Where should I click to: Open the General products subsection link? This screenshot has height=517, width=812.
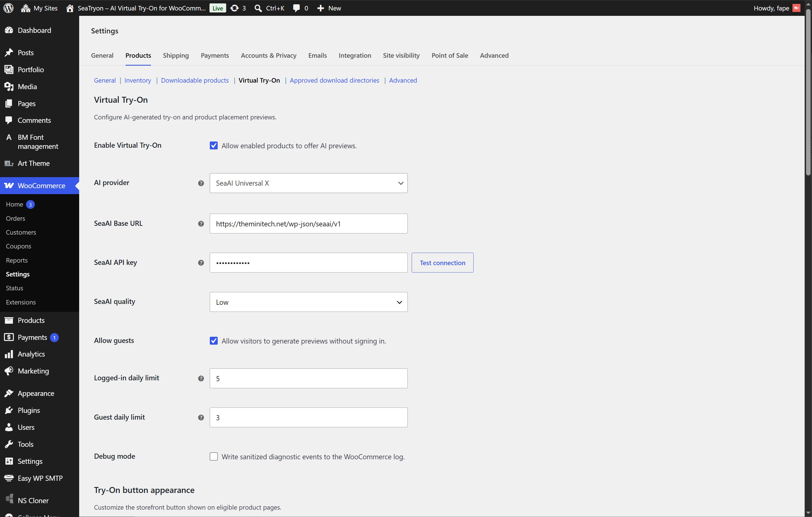105,80
